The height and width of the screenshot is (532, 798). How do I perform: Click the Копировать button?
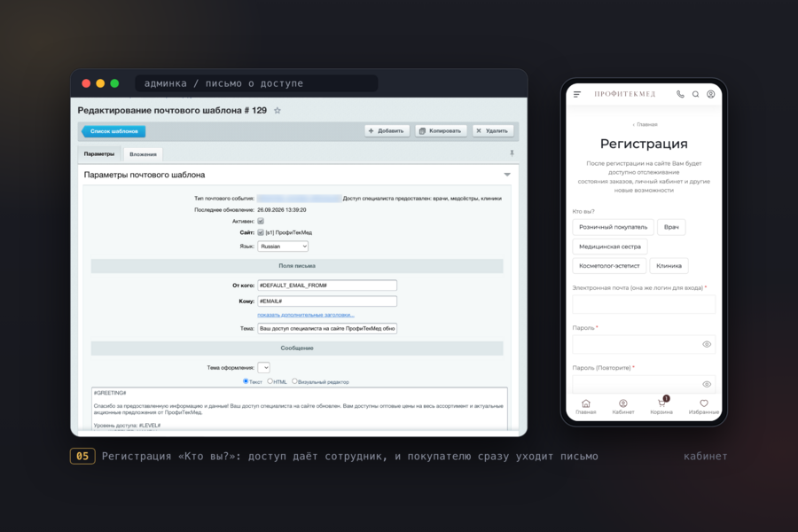441,131
